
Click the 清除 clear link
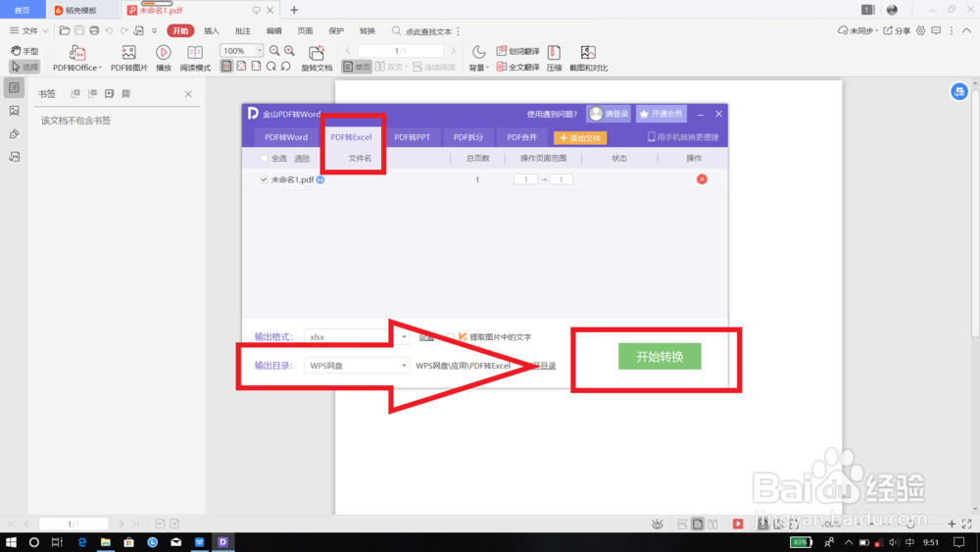pyautogui.click(x=302, y=158)
